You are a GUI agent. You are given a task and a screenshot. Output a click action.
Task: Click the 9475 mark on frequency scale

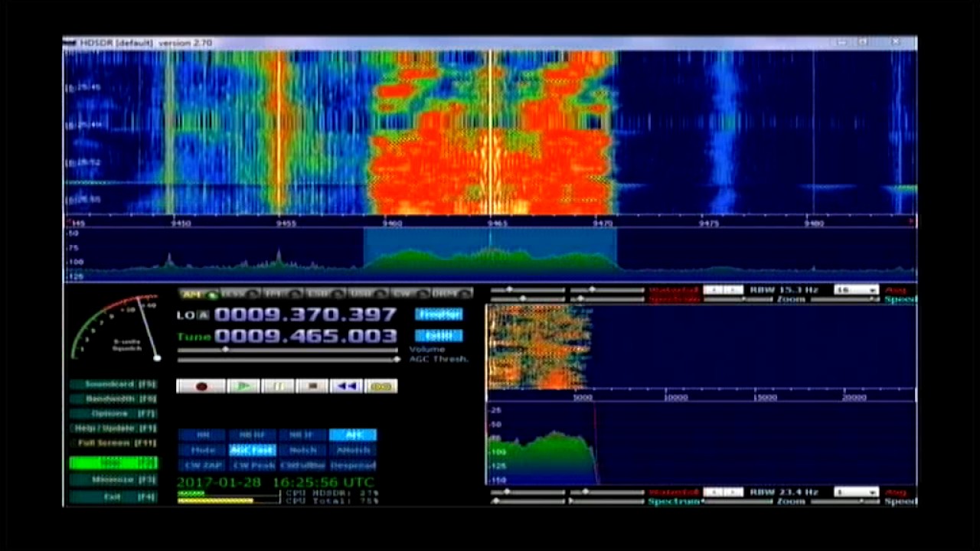click(709, 223)
